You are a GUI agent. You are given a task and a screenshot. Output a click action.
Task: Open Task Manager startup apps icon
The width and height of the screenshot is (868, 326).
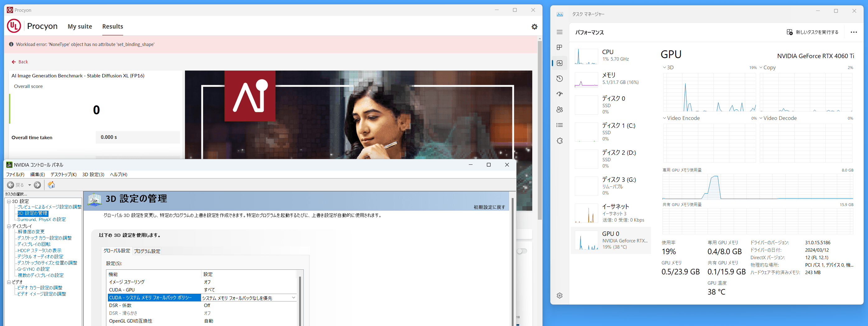point(560,94)
